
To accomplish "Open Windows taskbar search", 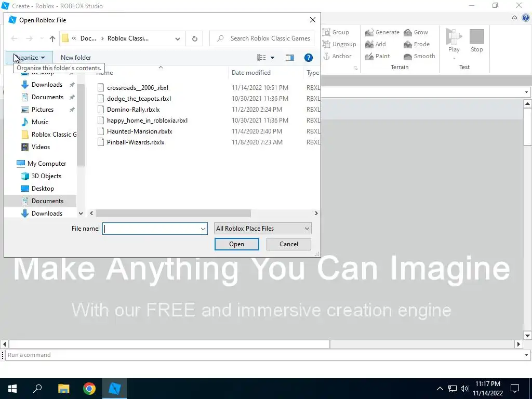I will (37, 389).
